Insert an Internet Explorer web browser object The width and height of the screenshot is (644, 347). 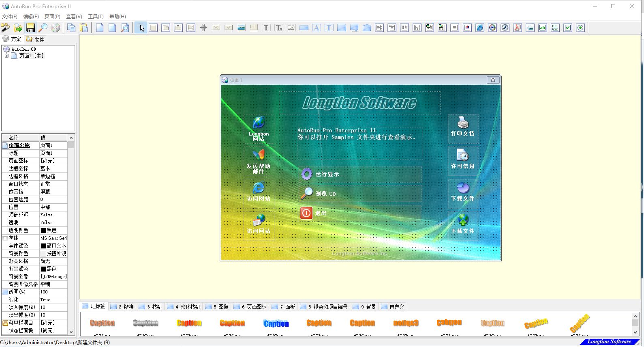(x=480, y=28)
